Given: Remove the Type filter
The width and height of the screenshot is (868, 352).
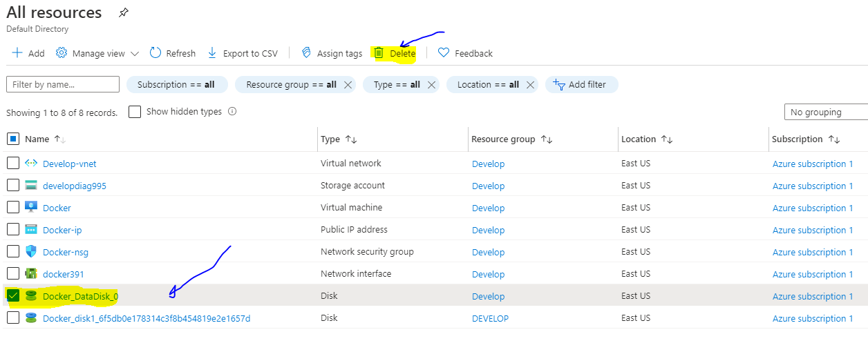Looking at the screenshot, I should point(431,84).
